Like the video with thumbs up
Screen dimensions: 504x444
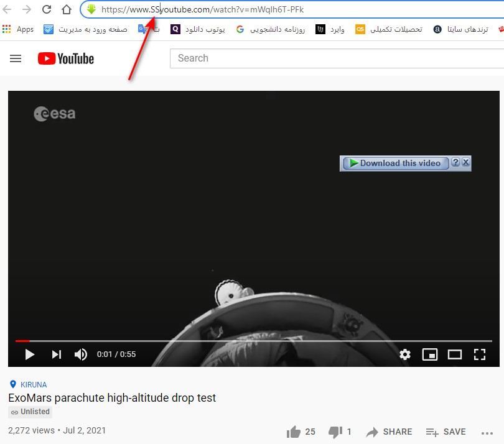point(294,432)
